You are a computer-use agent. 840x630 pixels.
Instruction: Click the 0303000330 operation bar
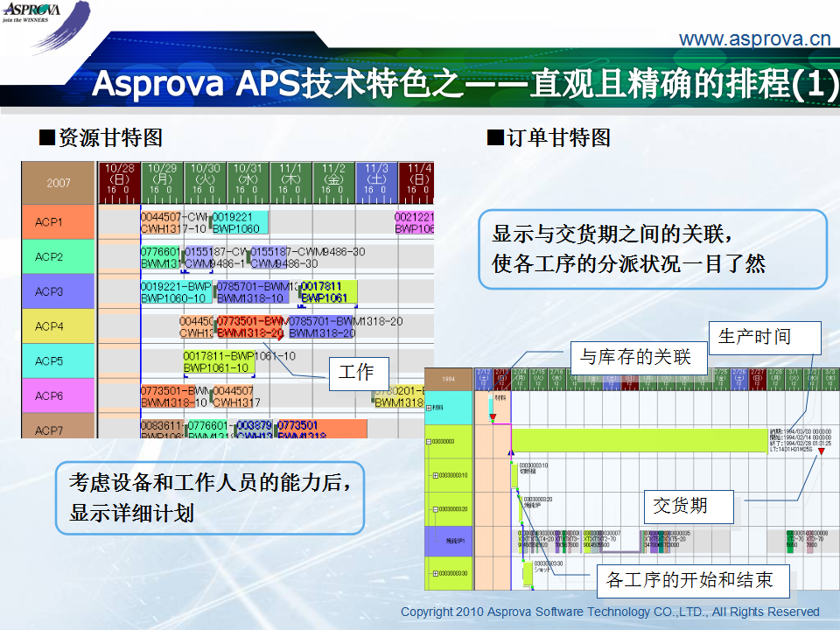(528, 574)
